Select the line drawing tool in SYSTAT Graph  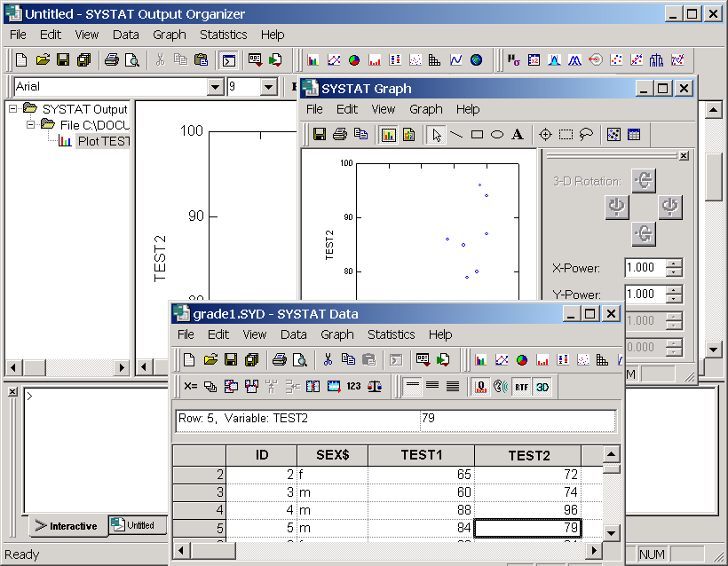[456, 135]
